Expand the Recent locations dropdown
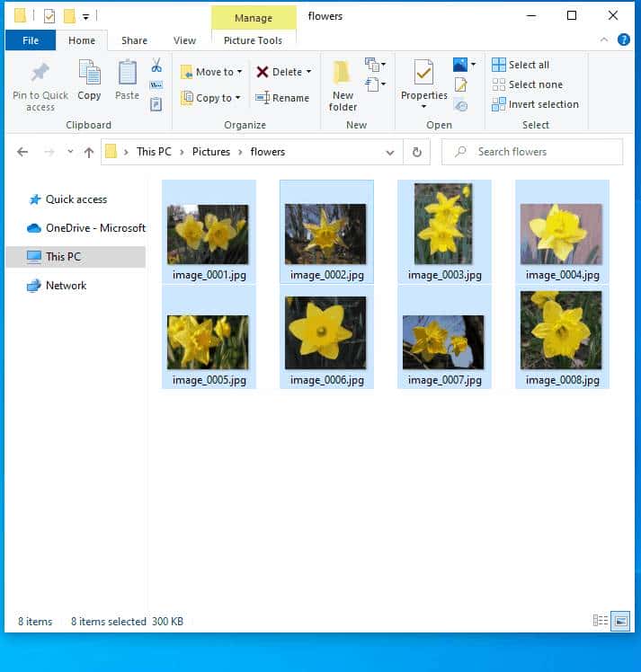Screen dimensions: 641x672 click(70, 151)
